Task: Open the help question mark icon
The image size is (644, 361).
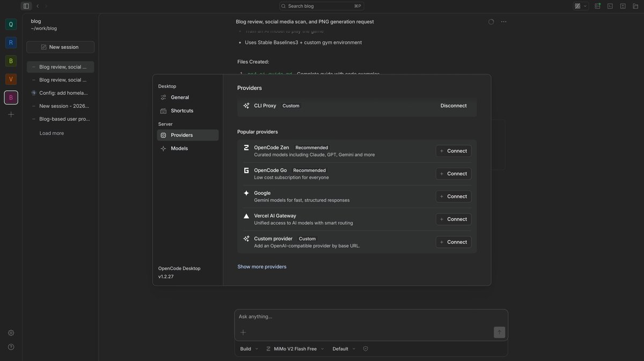Action: (x=11, y=347)
